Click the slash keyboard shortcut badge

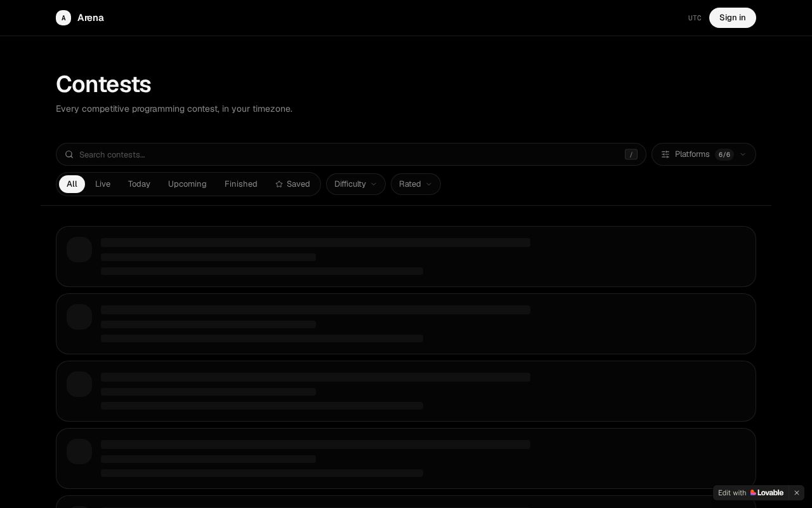point(631,154)
